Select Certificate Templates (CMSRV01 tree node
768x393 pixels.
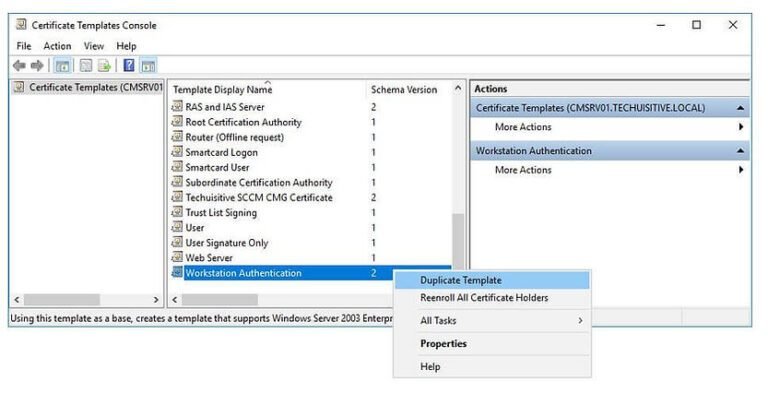pyautogui.click(x=96, y=87)
